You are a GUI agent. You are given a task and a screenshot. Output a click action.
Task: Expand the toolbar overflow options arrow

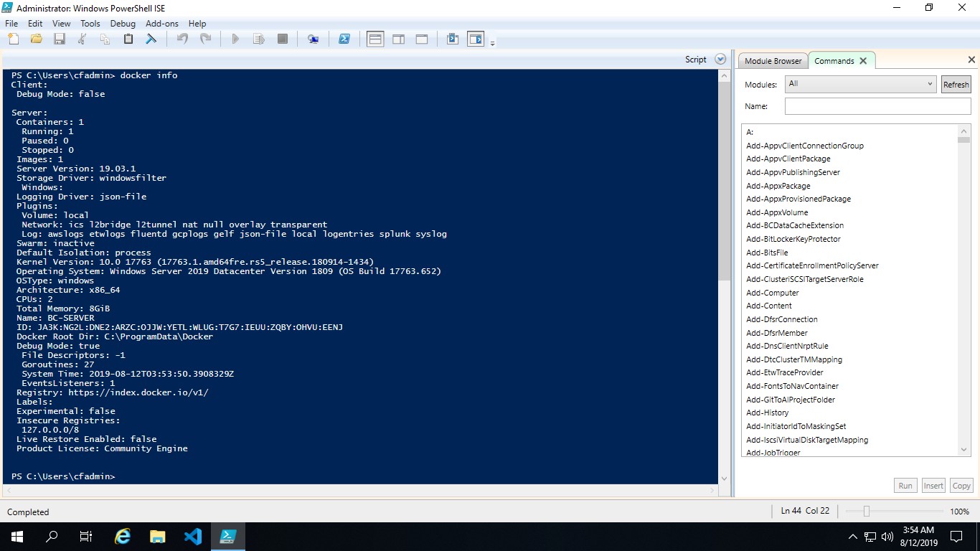click(x=493, y=44)
